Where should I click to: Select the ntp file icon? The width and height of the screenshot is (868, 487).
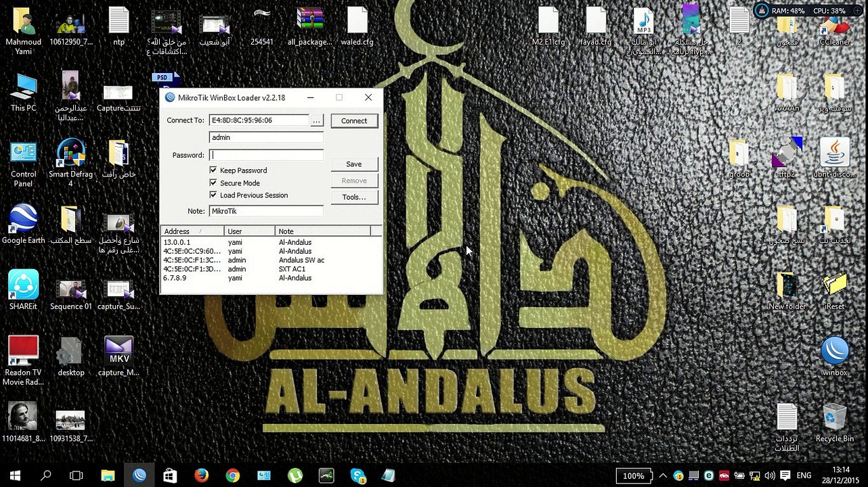coord(119,26)
